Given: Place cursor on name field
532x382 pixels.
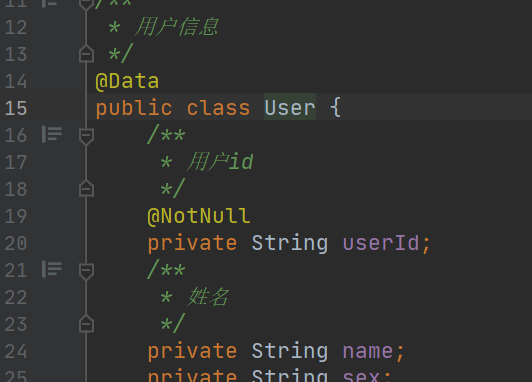Looking at the screenshot, I should 368,351.
